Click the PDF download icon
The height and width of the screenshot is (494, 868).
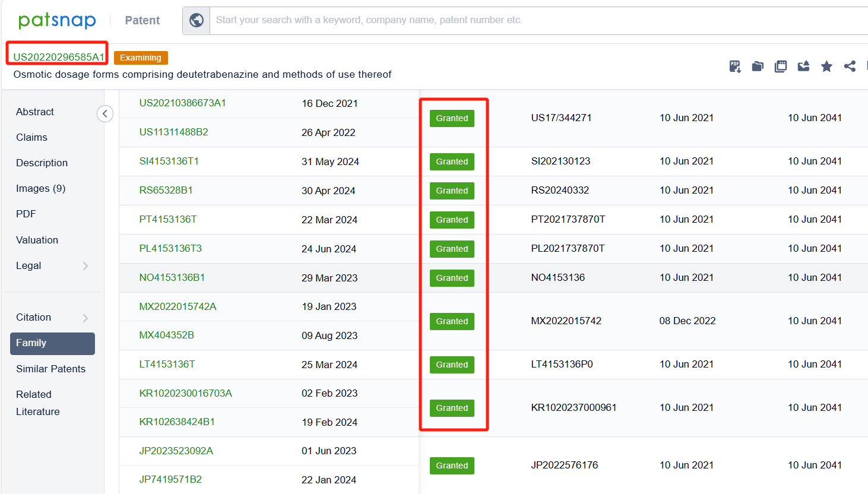click(x=735, y=66)
